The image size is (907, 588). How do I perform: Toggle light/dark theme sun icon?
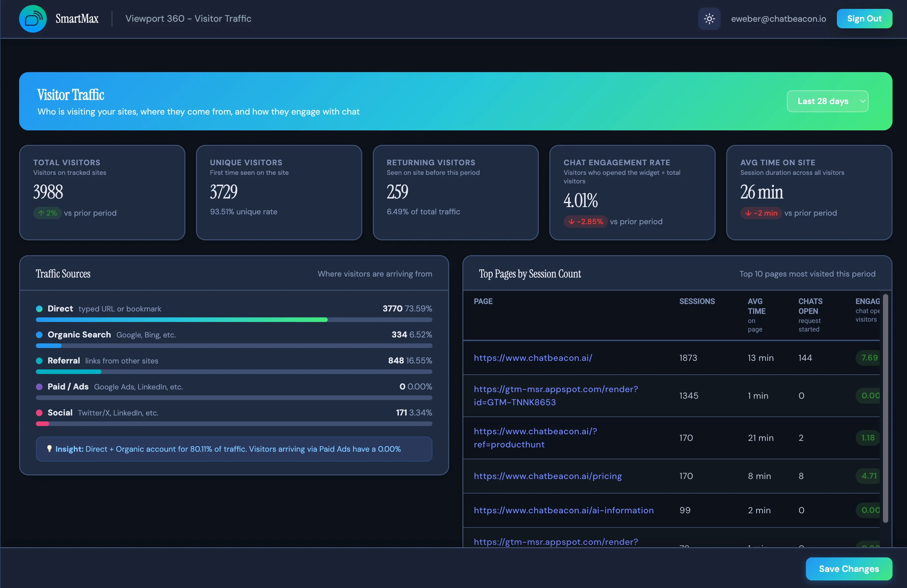pyautogui.click(x=709, y=19)
